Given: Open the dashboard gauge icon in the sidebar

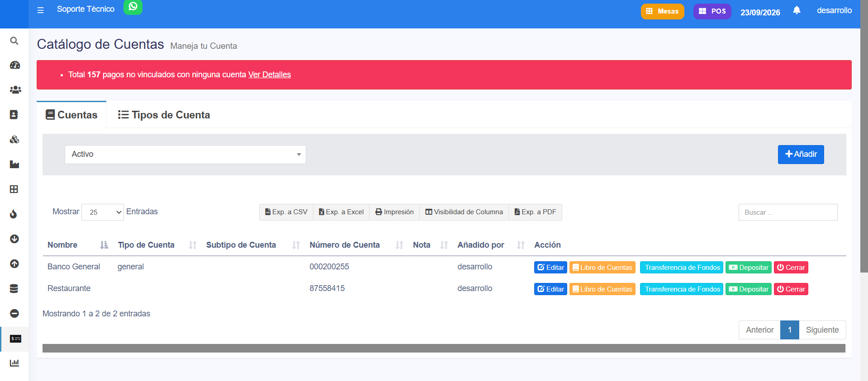Looking at the screenshot, I should pyautogui.click(x=14, y=65).
